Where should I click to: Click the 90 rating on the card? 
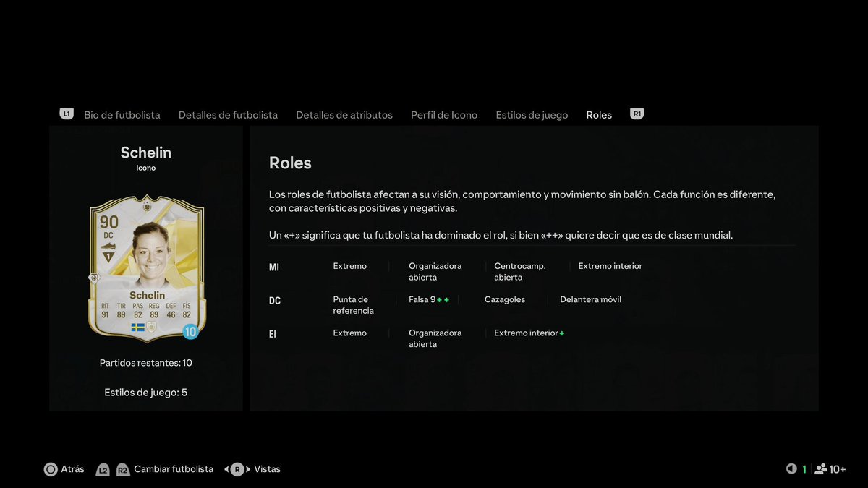[109, 223]
